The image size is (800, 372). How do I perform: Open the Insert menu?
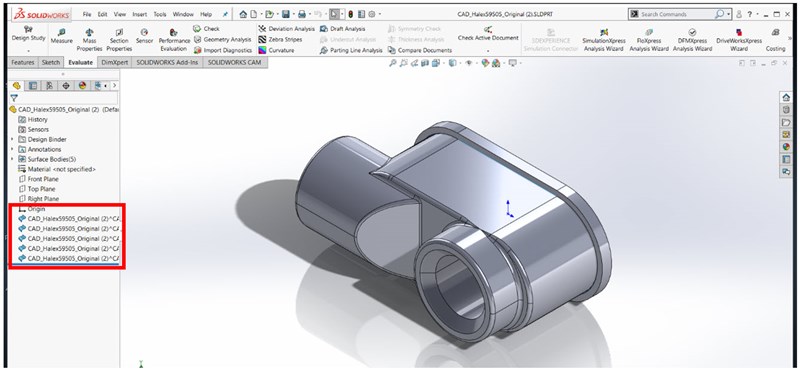tap(140, 14)
